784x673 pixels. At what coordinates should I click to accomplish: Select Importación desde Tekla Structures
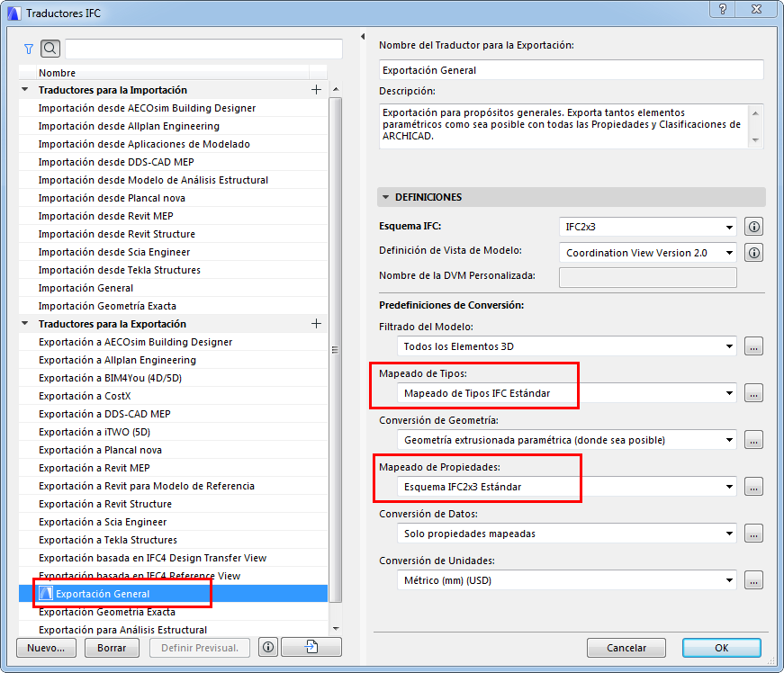point(173,270)
